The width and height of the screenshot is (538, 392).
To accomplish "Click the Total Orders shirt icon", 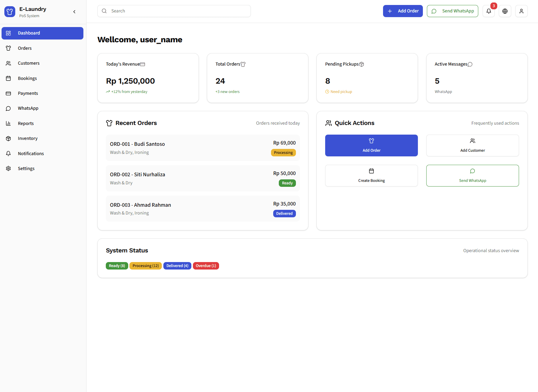I will [243, 64].
